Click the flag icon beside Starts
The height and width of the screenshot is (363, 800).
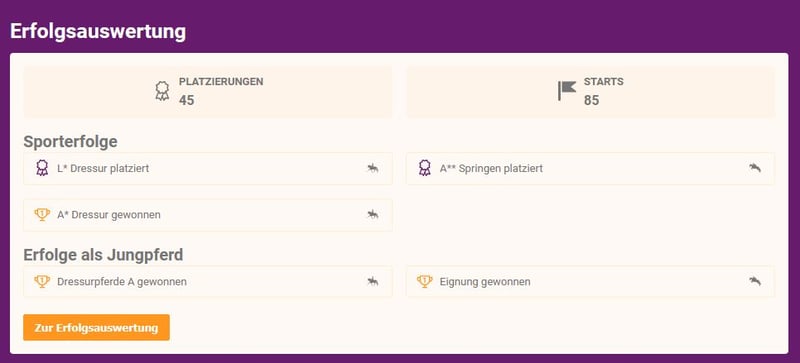[x=566, y=91]
